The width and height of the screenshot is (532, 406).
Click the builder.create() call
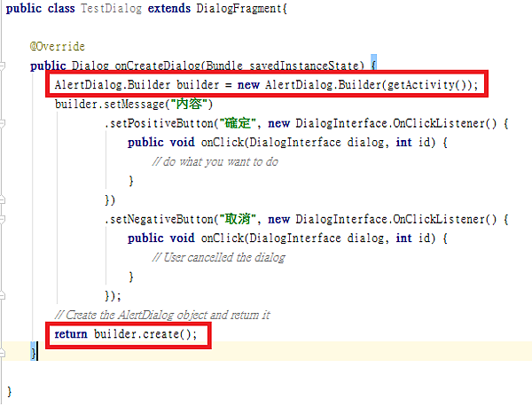[x=143, y=334]
